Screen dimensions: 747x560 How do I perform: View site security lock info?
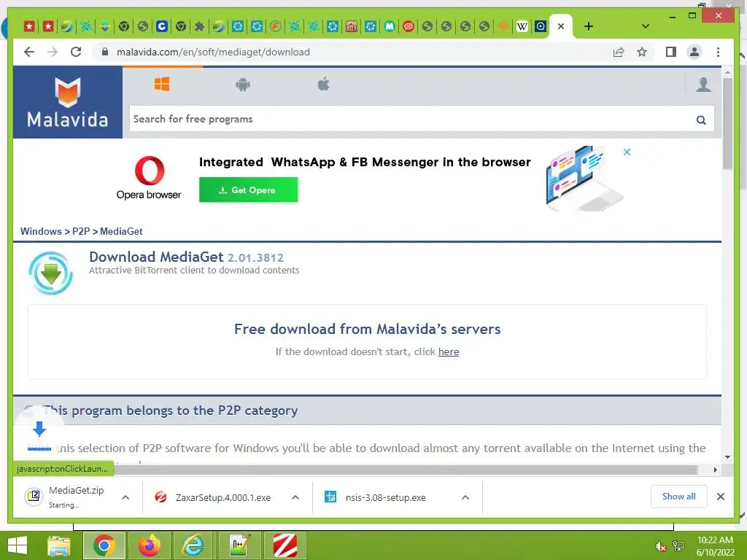105,52
